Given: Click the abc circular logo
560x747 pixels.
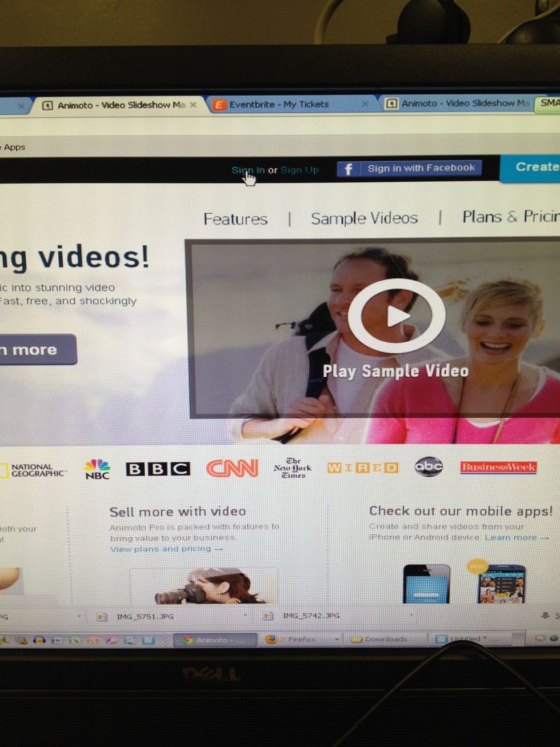Looking at the screenshot, I should click(x=429, y=467).
